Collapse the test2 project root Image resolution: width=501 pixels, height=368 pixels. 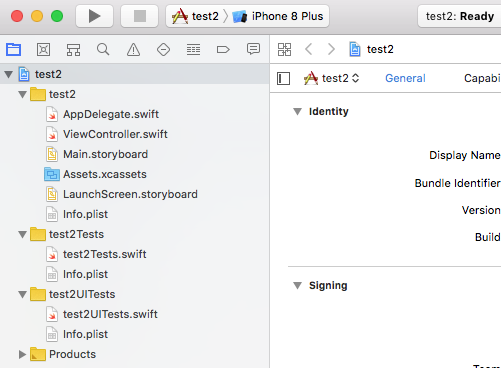[9, 74]
